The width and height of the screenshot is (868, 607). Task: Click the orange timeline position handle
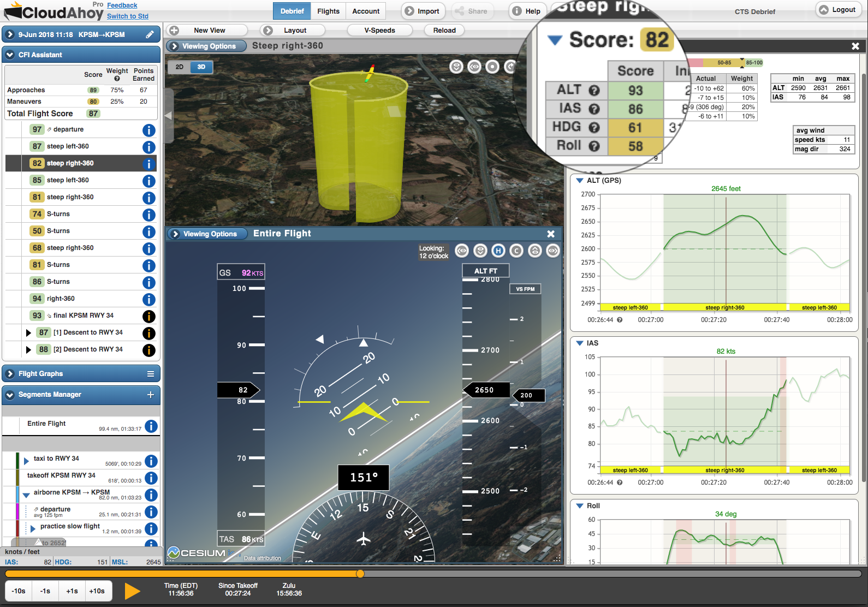[x=360, y=574]
